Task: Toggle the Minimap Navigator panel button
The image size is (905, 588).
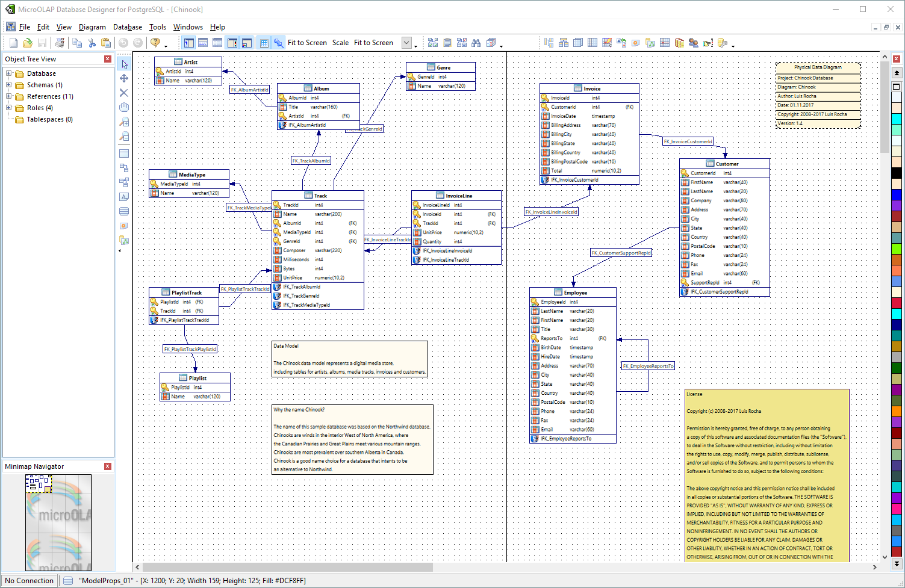Action: tap(246, 43)
